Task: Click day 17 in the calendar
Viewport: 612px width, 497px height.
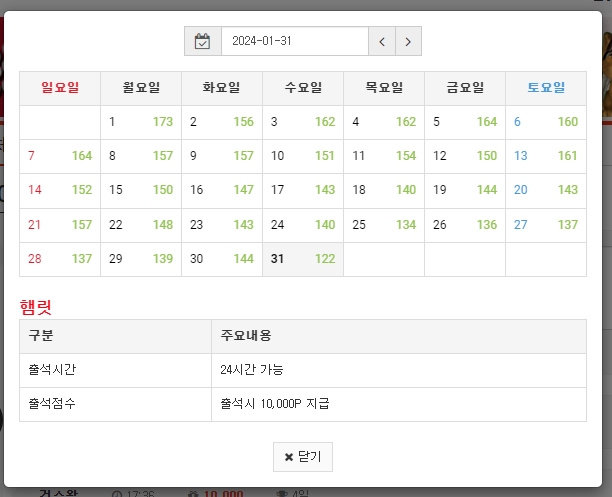Action: (303, 191)
